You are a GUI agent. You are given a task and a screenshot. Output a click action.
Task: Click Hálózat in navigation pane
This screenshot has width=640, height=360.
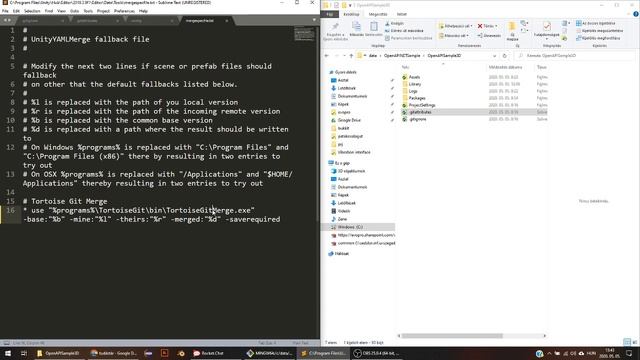tap(341, 253)
